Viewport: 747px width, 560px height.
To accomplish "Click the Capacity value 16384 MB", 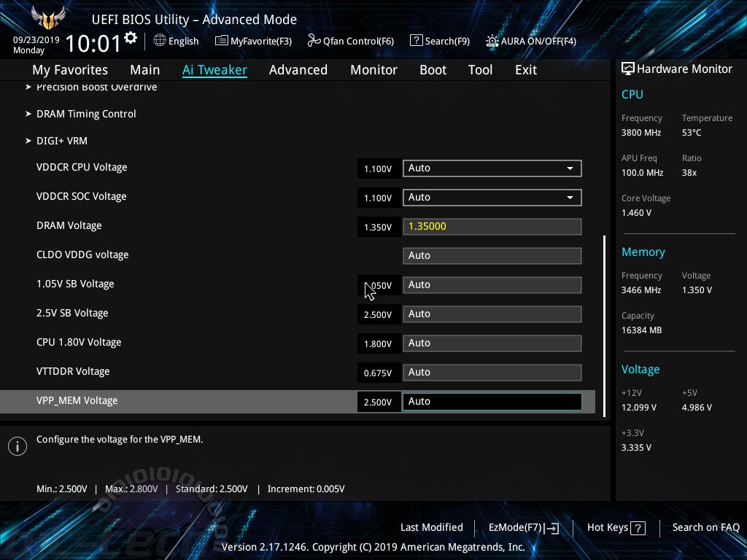I will (x=642, y=330).
